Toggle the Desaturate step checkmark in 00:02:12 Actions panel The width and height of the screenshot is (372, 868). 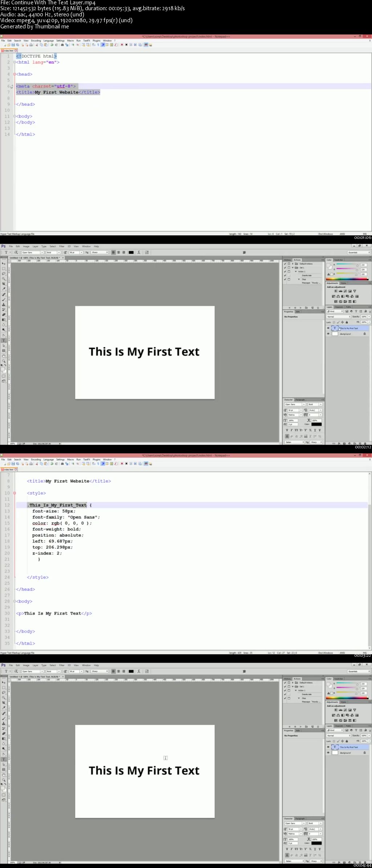(x=285, y=275)
